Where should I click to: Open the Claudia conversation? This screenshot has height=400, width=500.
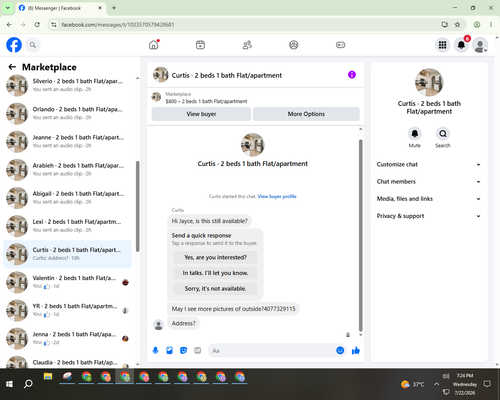(x=67, y=361)
